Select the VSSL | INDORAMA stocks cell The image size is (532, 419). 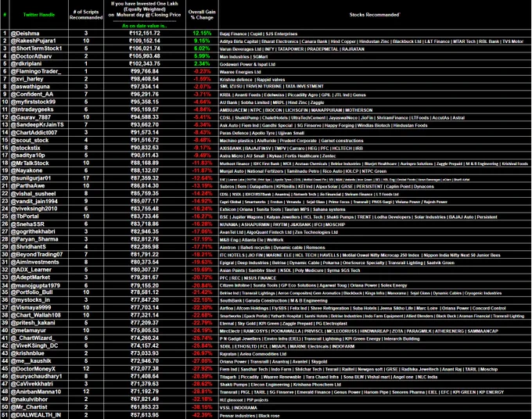[x=239, y=407]
